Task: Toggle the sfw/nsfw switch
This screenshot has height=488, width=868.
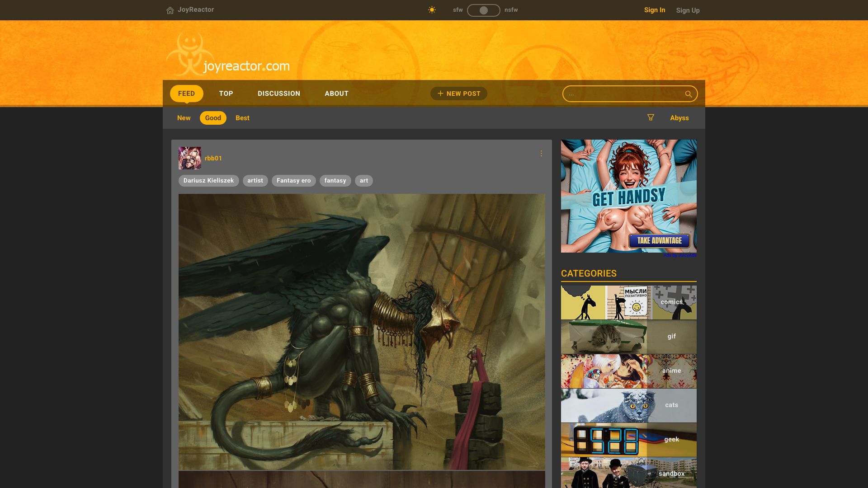Action: pos(483,10)
